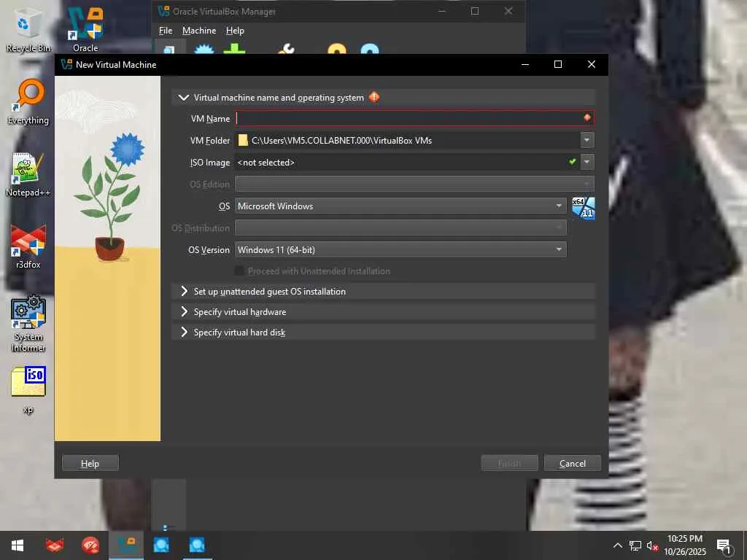747x560 pixels.
Task: Open the notification center icon
Action: 724,547
